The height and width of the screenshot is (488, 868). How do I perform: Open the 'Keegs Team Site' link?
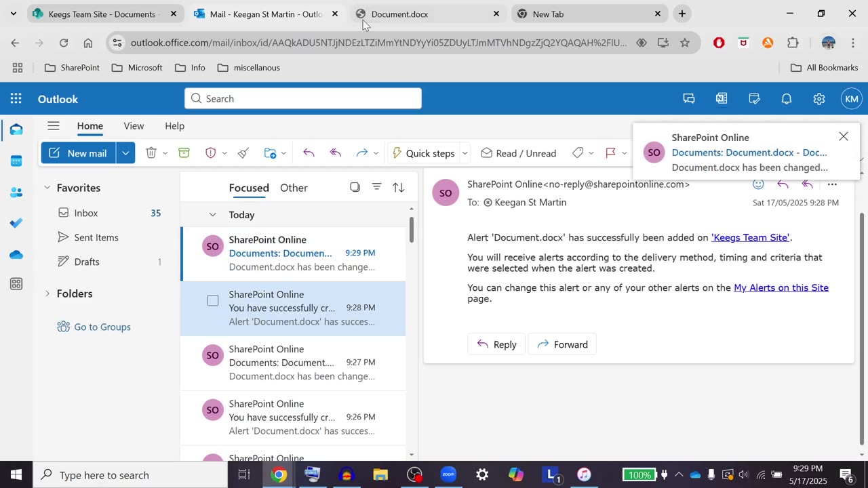click(750, 237)
